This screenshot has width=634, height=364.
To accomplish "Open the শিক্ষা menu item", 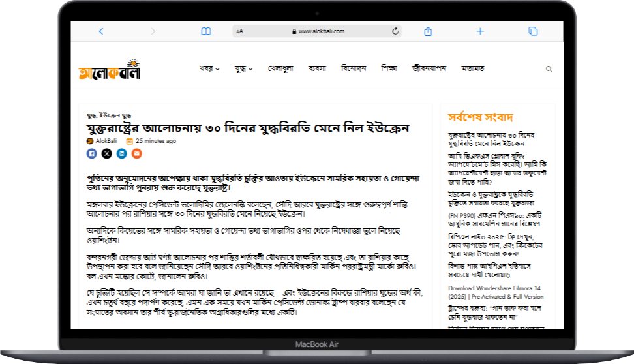I will click(x=389, y=68).
